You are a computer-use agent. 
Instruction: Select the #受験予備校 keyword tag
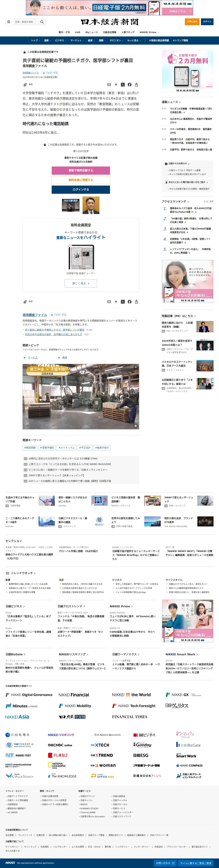click(47, 448)
